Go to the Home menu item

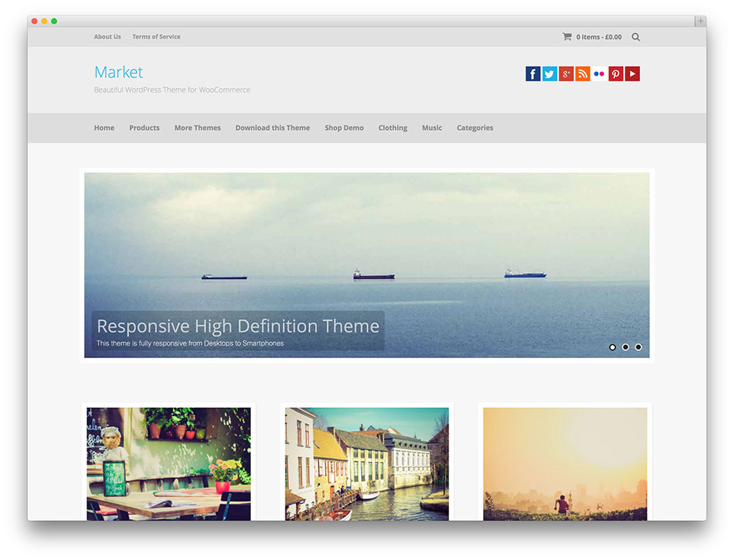104,128
